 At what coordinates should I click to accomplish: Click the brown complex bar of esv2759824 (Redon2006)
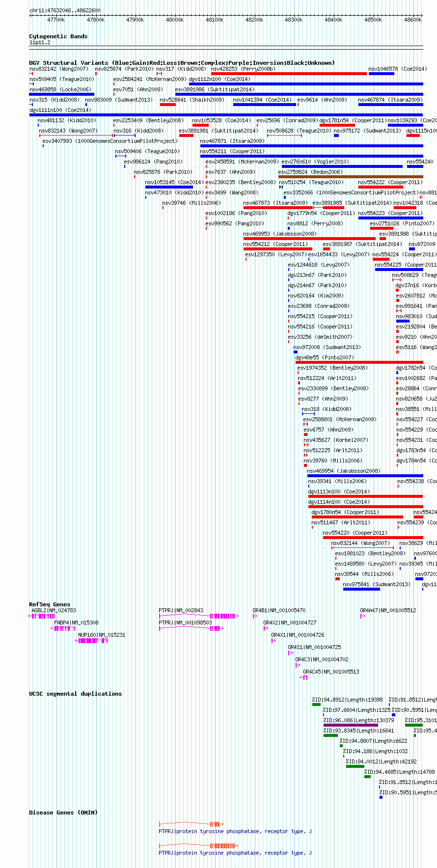(351, 177)
